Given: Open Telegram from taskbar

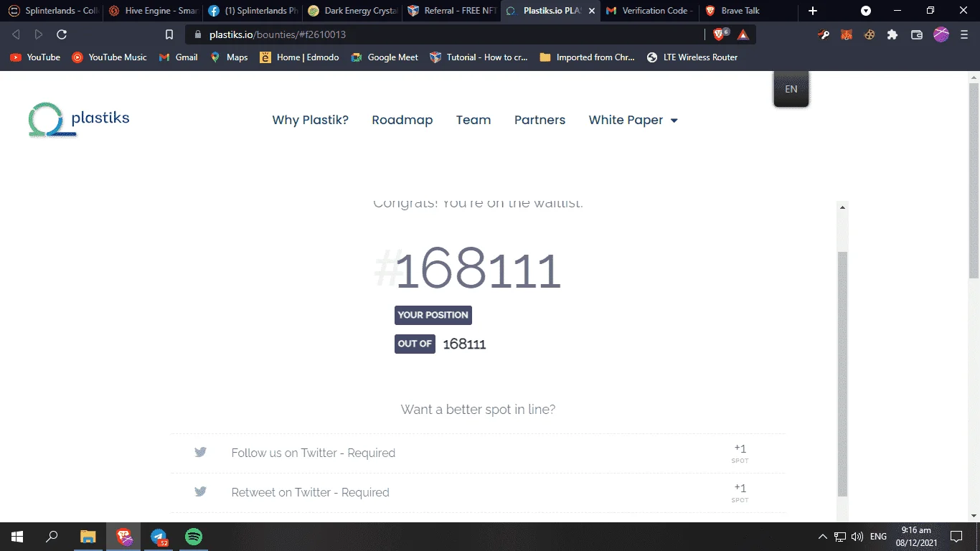Looking at the screenshot, I should (159, 537).
